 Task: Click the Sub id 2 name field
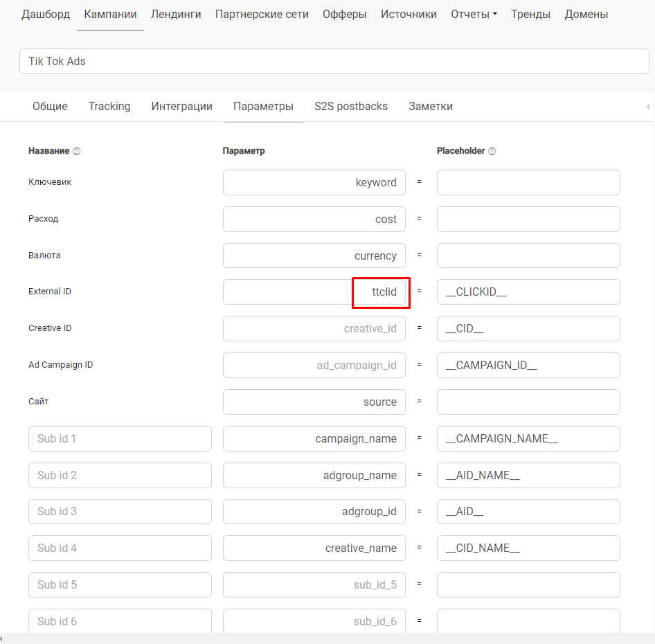click(120, 475)
